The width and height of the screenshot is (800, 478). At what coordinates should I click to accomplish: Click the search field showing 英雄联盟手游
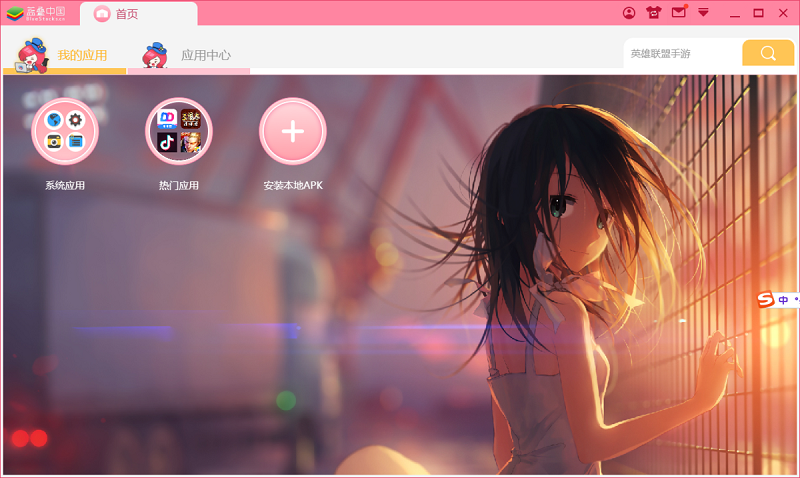(x=683, y=53)
